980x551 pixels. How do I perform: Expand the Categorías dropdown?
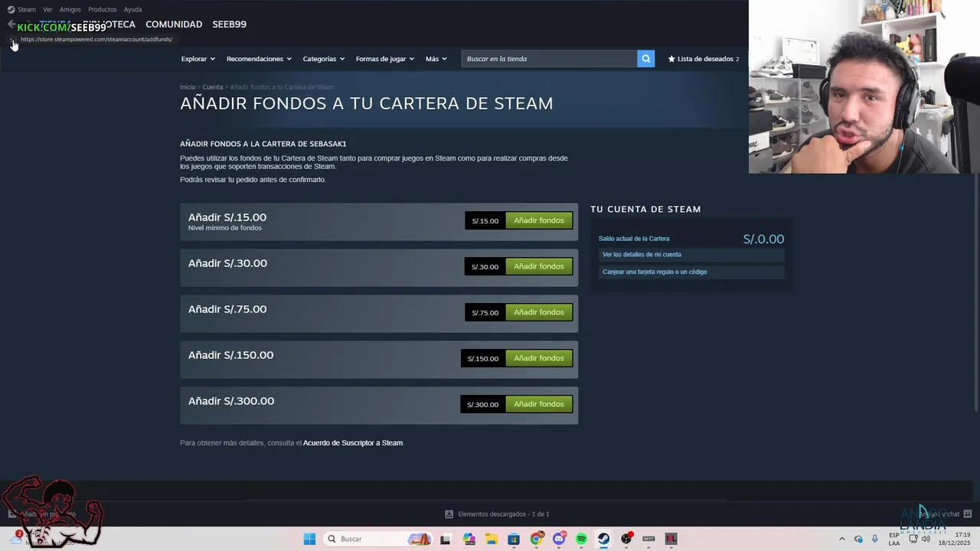click(x=323, y=59)
